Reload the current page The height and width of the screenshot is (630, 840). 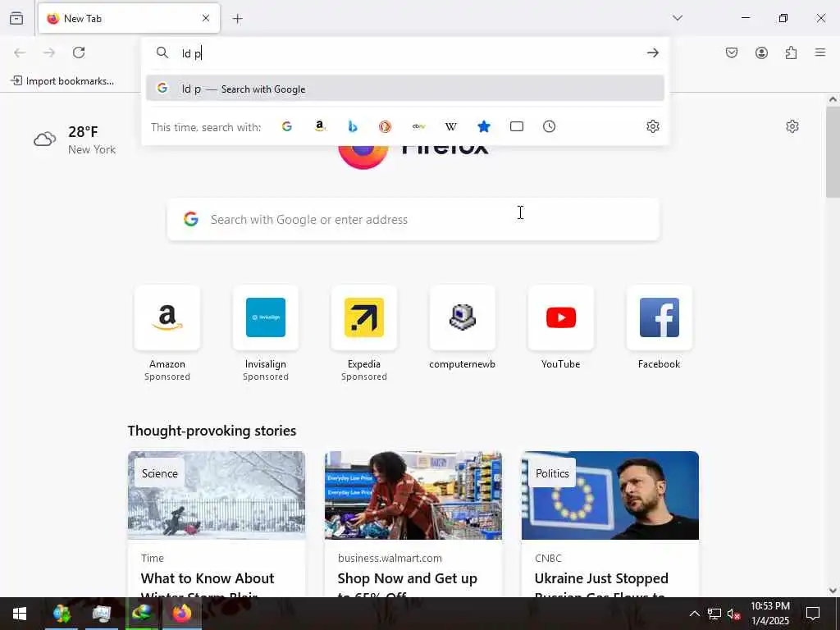pyautogui.click(x=79, y=52)
